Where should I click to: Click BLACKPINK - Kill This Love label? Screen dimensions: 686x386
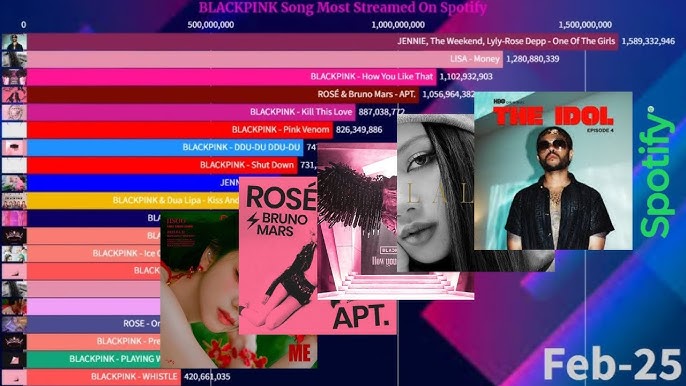point(301,112)
